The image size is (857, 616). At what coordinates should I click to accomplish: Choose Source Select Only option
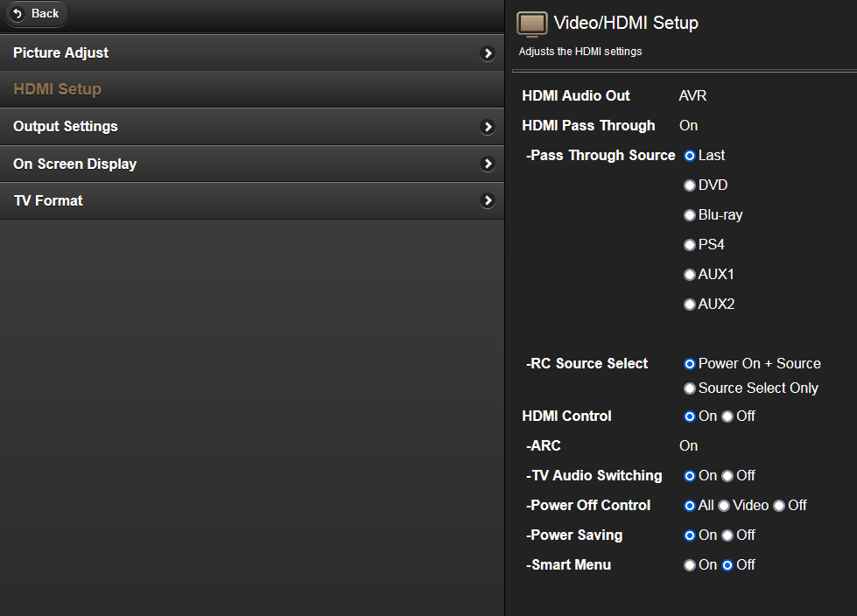690,388
